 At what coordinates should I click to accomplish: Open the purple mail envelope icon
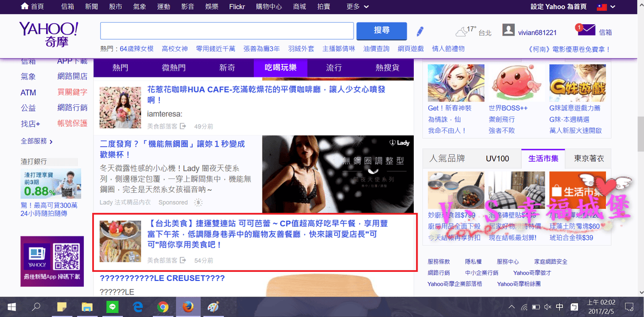586,30
